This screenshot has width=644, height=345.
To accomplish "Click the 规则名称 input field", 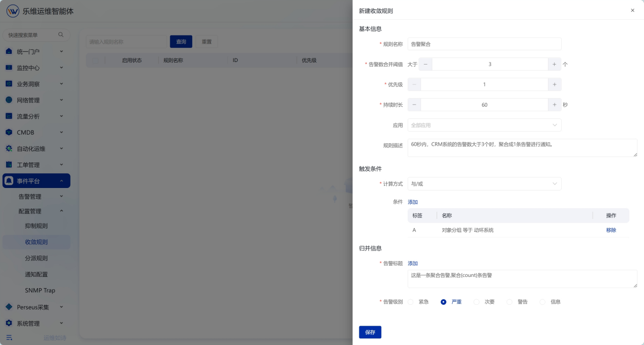I will [x=484, y=44].
